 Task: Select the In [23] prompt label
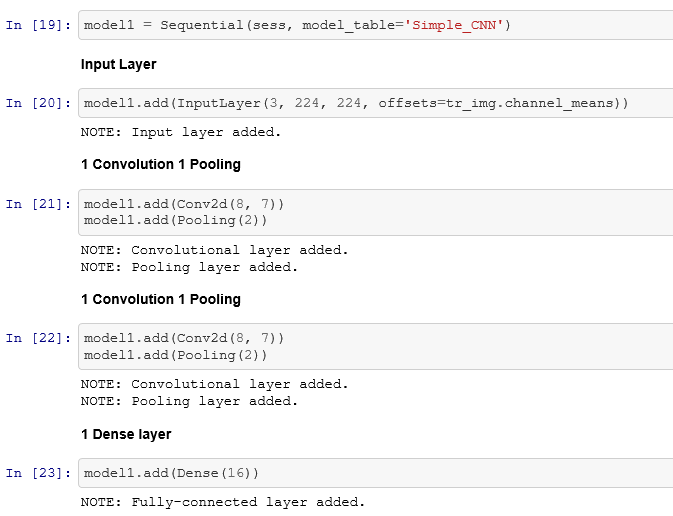click(x=38, y=473)
